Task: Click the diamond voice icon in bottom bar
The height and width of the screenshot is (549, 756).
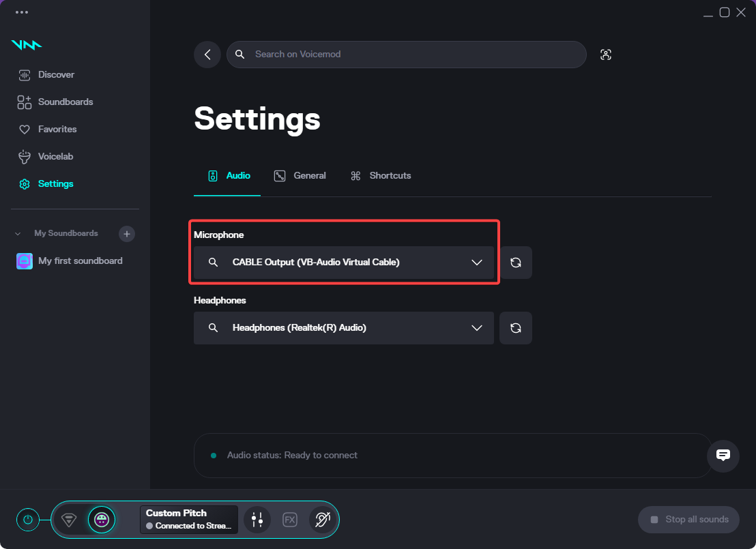Action: (69, 520)
